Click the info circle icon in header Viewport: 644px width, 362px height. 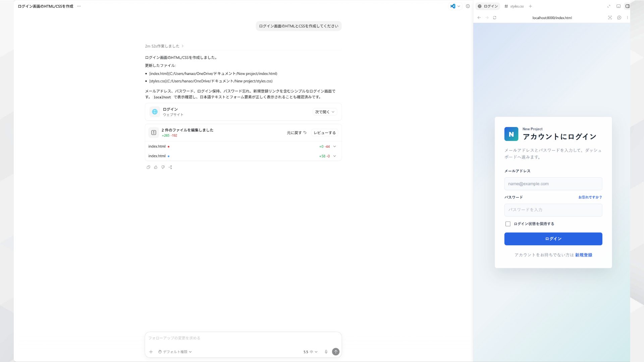(468, 6)
